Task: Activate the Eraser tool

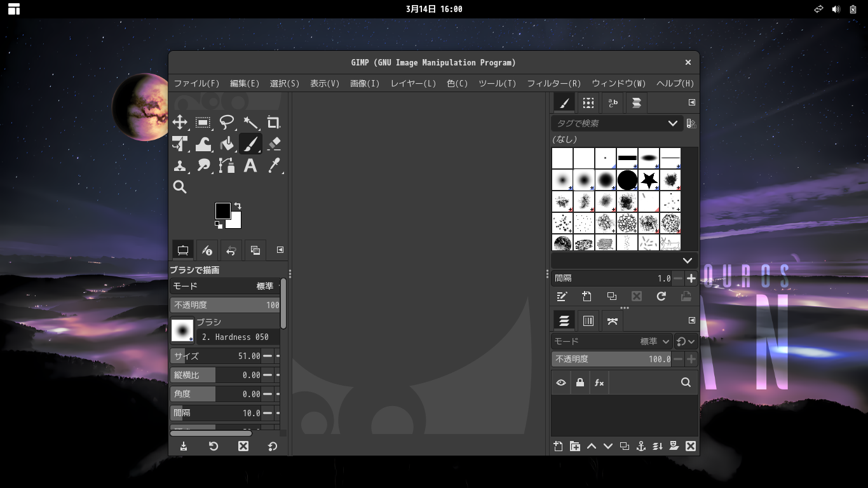Action: (274, 144)
